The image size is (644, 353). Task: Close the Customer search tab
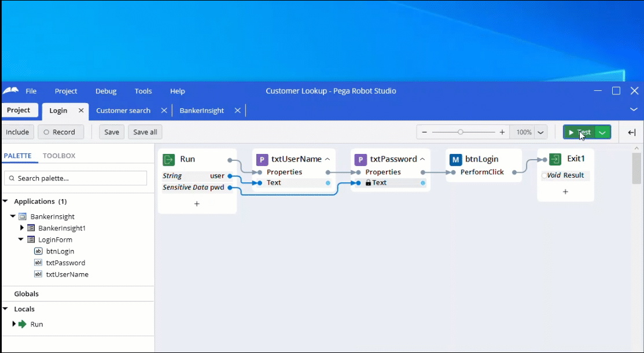[164, 111]
